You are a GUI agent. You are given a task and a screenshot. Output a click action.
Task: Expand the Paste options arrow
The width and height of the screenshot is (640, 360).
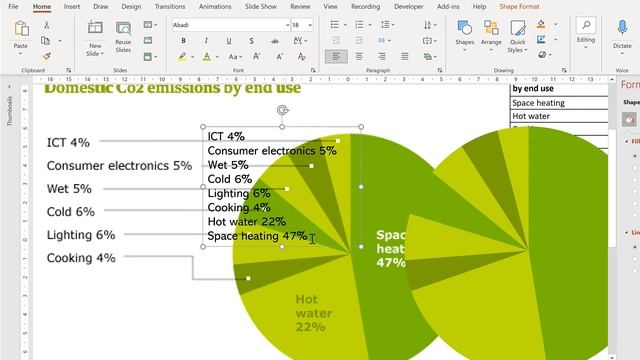pyautogui.click(x=20, y=53)
